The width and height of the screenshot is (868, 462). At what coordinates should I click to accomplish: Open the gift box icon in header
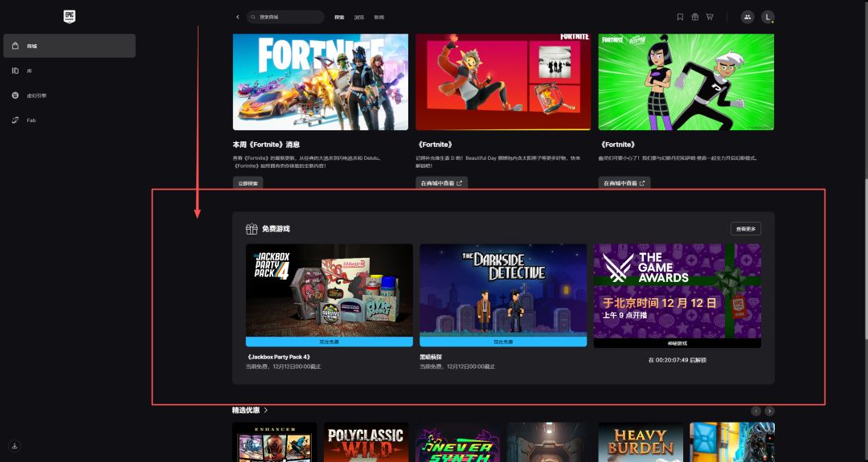pos(695,17)
